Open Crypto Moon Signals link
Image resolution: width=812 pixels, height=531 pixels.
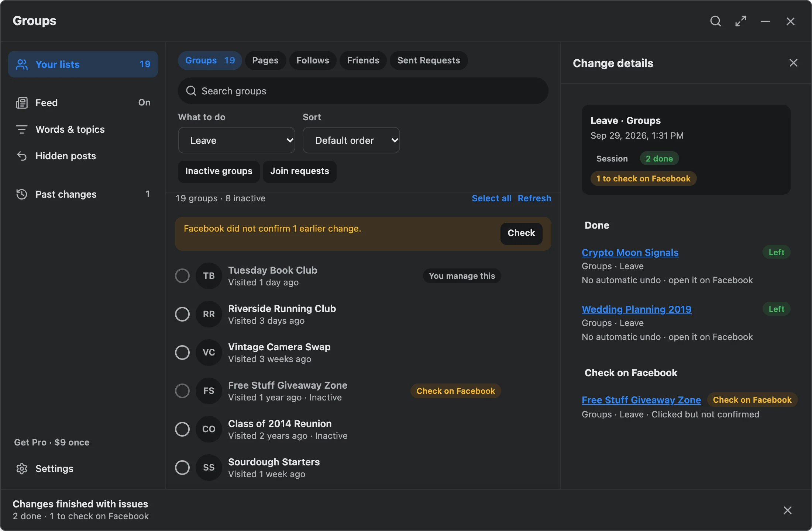coord(630,253)
